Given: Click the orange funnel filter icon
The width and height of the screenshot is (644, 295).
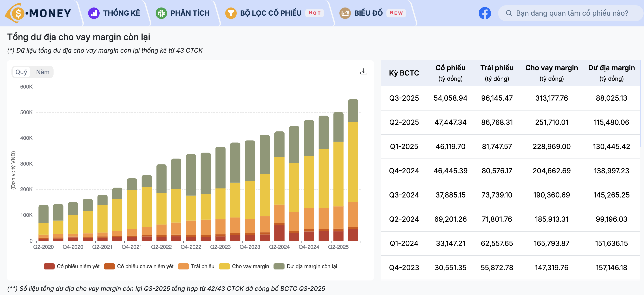Looking at the screenshot, I should pos(231,13).
